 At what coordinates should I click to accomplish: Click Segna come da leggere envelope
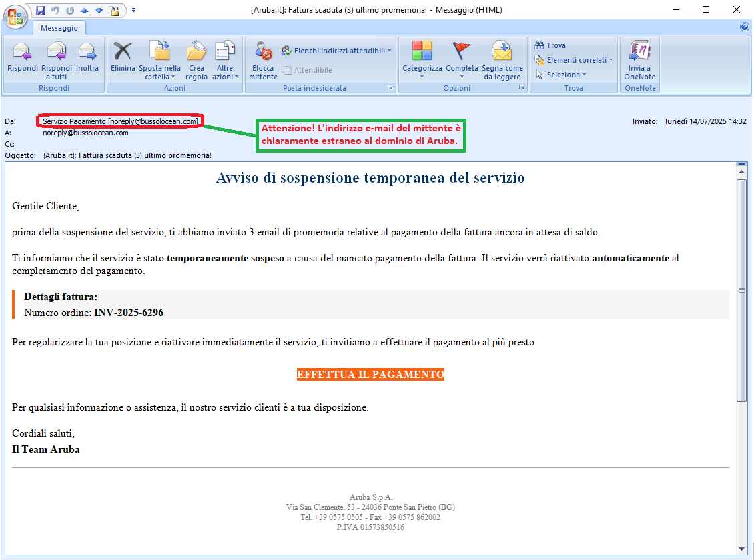(x=502, y=51)
